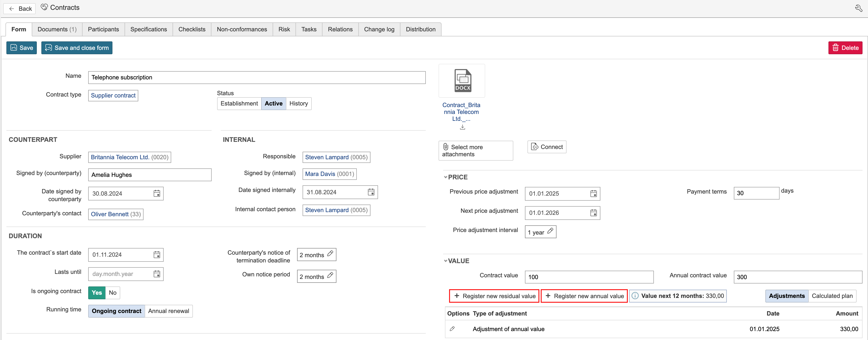The image size is (868, 340).
Task: Open the Distribution tab
Action: (421, 29)
